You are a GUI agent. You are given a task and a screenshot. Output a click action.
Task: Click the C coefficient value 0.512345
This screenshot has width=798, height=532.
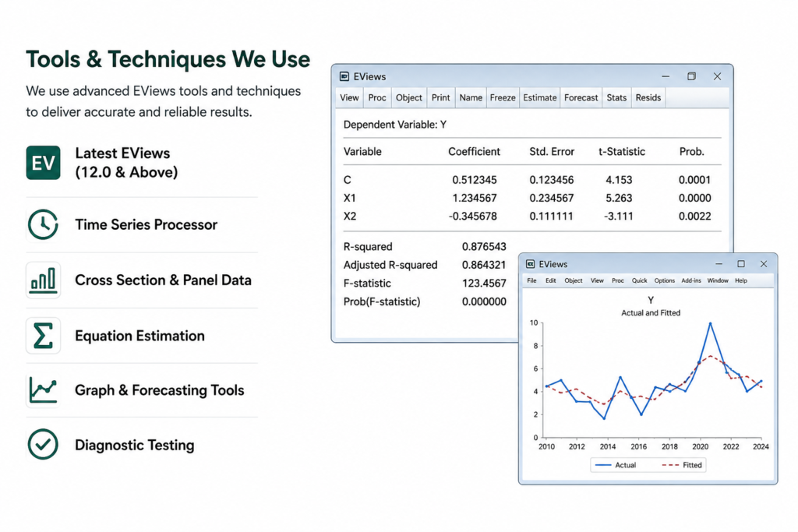click(x=475, y=180)
